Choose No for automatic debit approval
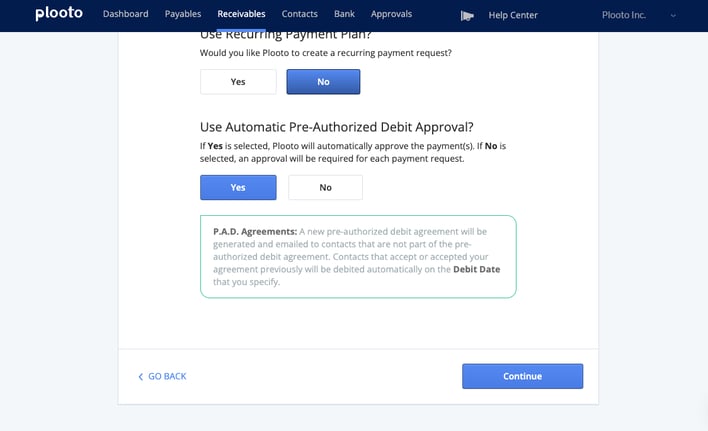Viewport: 708px width, 431px height. pos(325,187)
